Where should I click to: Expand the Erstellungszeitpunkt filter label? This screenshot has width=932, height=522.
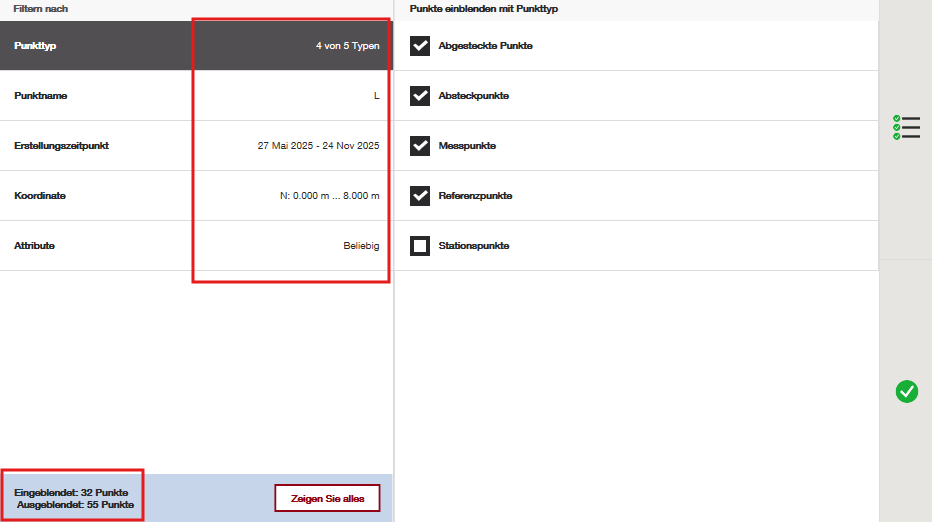point(61,146)
